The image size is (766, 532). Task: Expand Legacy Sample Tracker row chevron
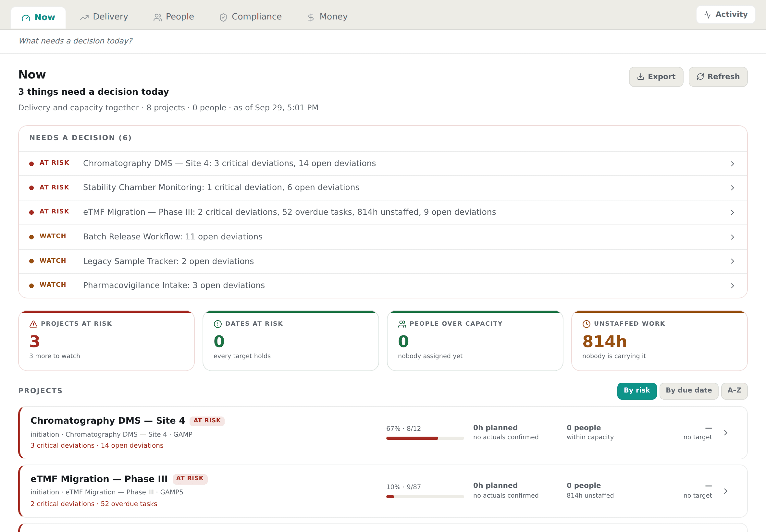pyautogui.click(x=732, y=261)
